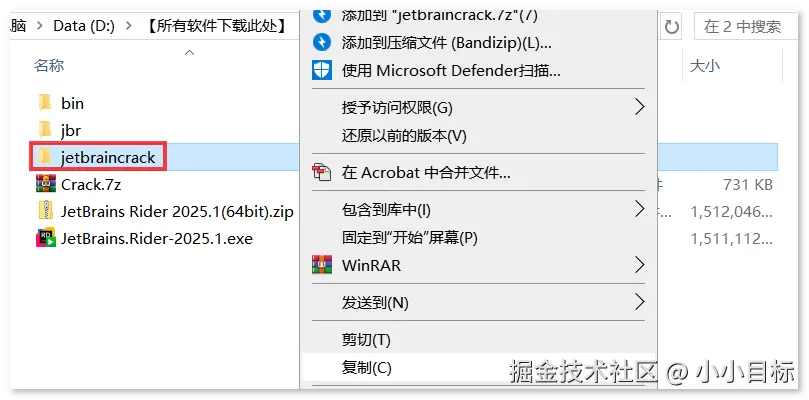The image size is (809, 400).
Task: Click the Microsoft Defender shield icon
Action: [x=322, y=70]
